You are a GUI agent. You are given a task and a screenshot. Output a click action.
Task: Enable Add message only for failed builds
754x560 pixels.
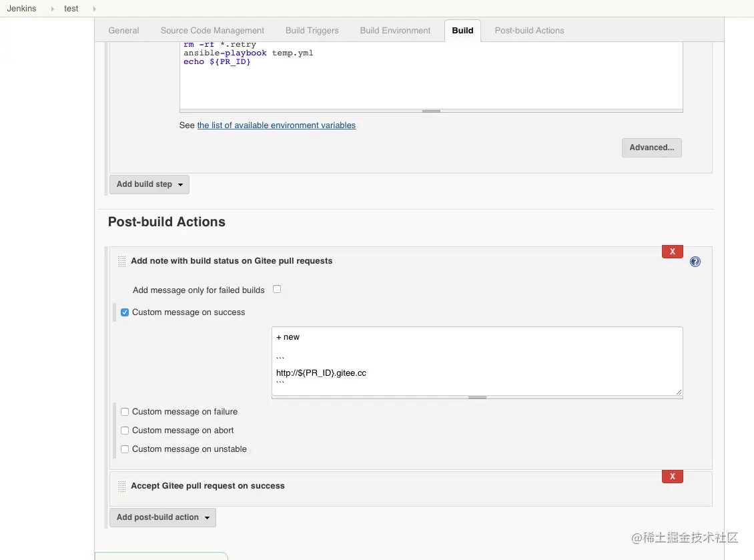click(277, 289)
